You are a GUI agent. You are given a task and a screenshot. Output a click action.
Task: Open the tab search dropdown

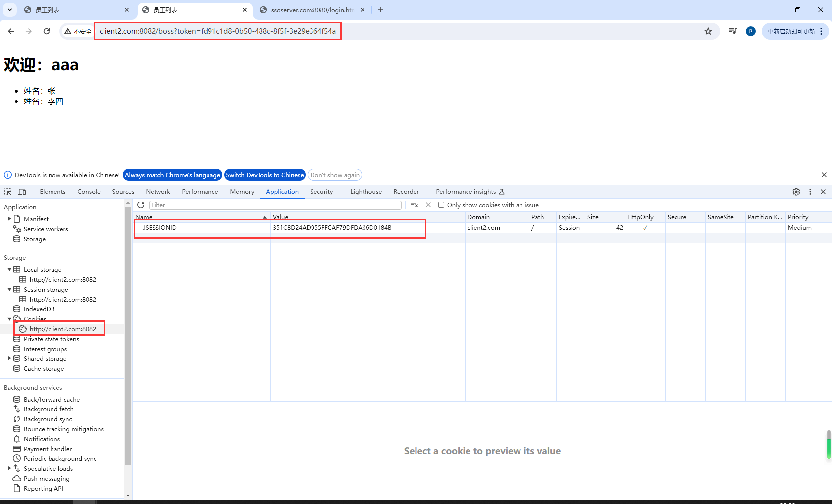pyautogui.click(x=10, y=10)
